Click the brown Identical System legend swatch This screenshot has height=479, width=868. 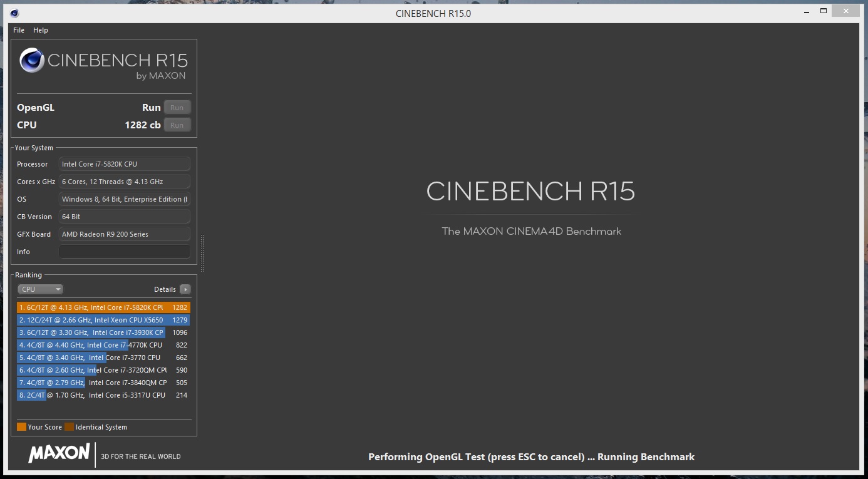click(x=69, y=427)
